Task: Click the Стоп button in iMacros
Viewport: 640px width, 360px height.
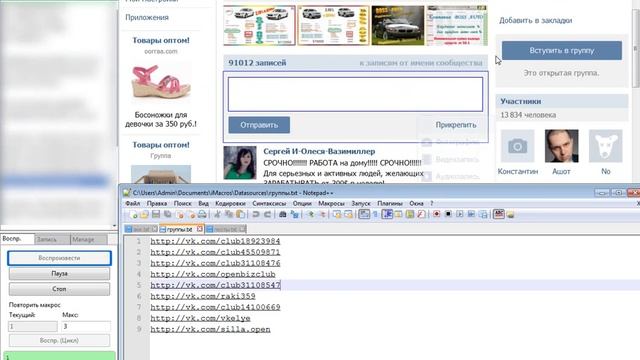Action: (59, 289)
